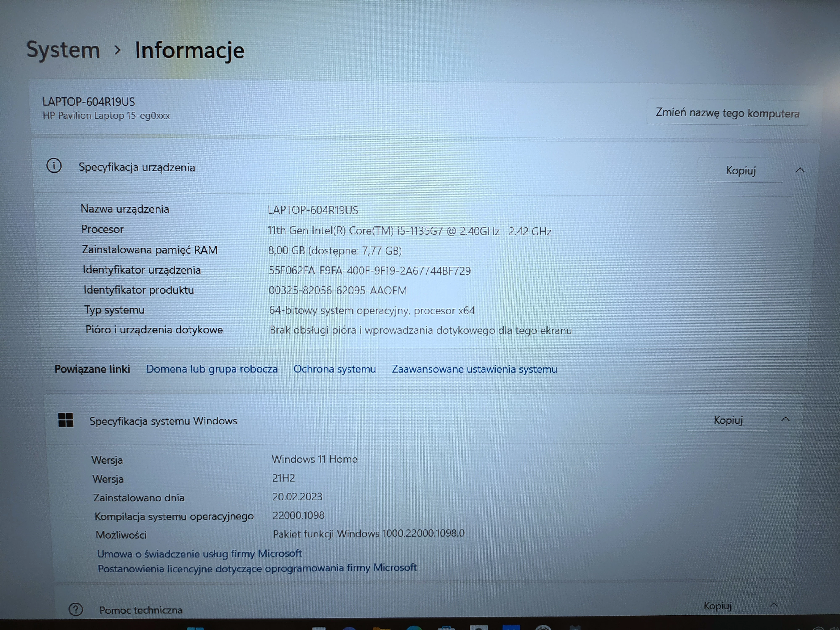
Task: Click the Pomoc techniczna heading
Action: pos(141,610)
